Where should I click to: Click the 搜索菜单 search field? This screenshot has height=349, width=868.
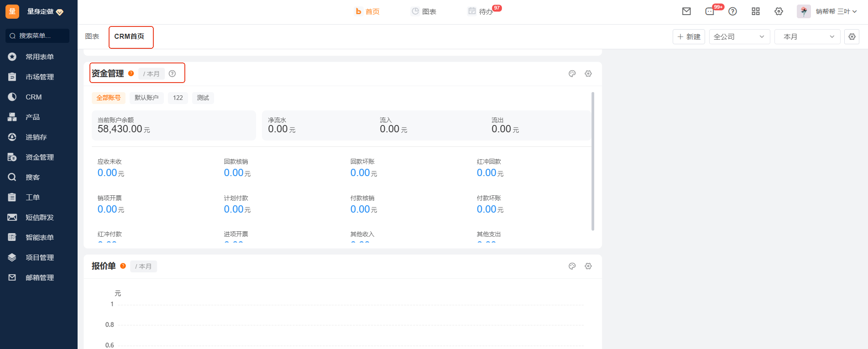point(37,36)
